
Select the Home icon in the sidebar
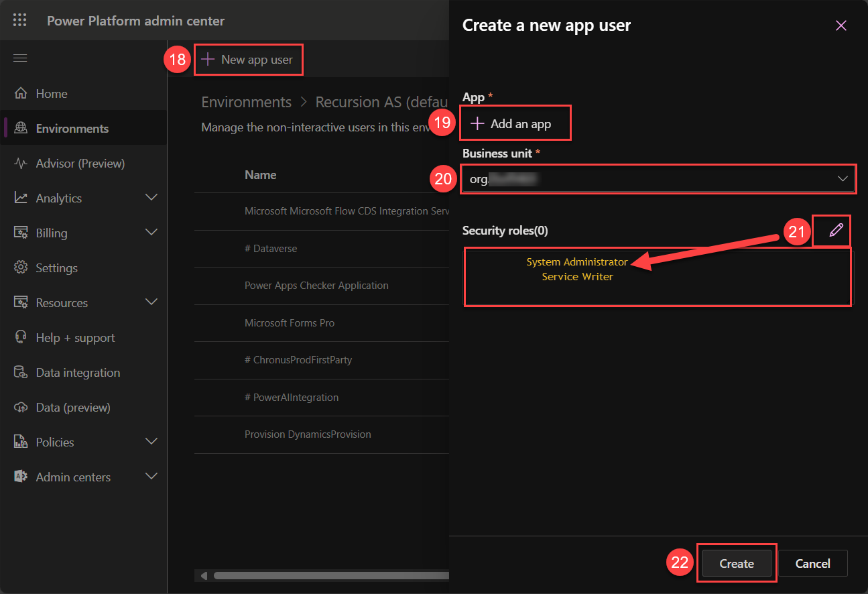click(x=19, y=93)
